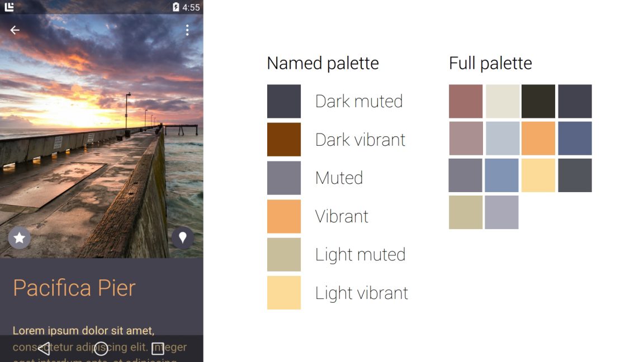This screenshot has height=362, width=644.
Task: Tap the charging battery status icon
Action: (x=175, y=7)
